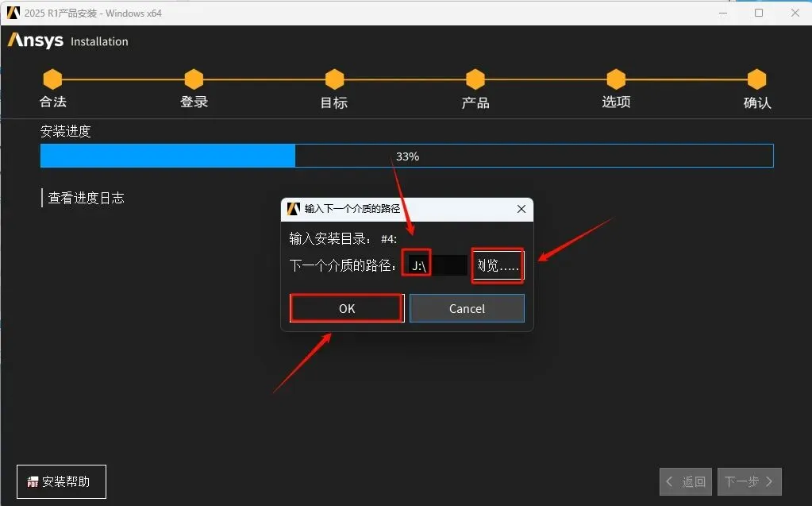Open the 安装帮助 PDF help
812x506 pixels.
(x=61, y=481)
